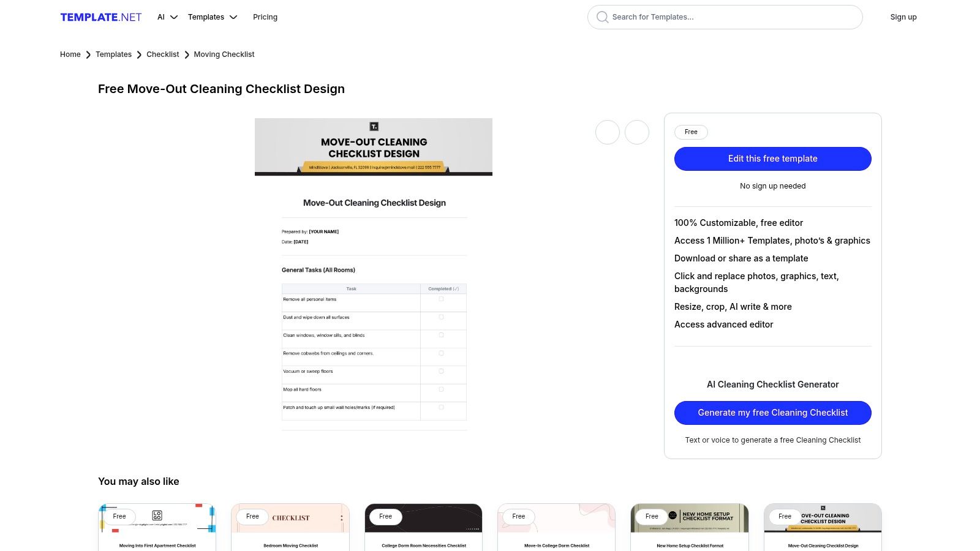Open the College Dorm Room Necessities Checklist

coord(423,528)
